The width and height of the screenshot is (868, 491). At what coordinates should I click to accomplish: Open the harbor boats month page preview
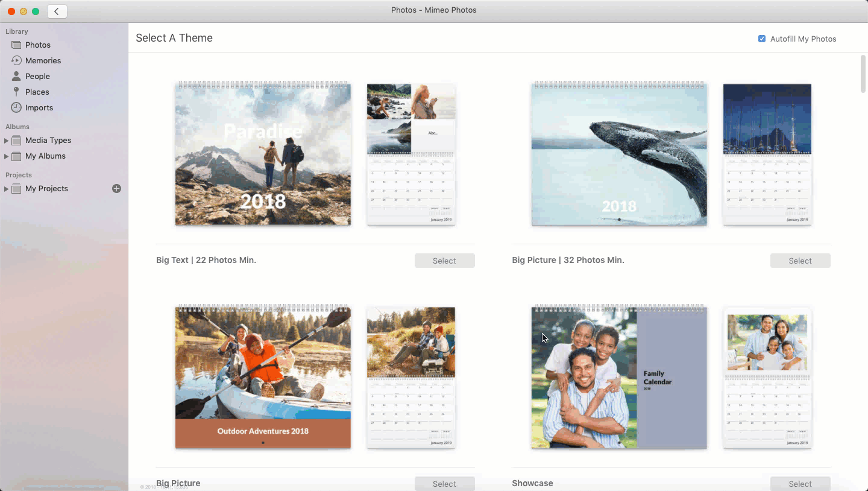tap(767, 154)
